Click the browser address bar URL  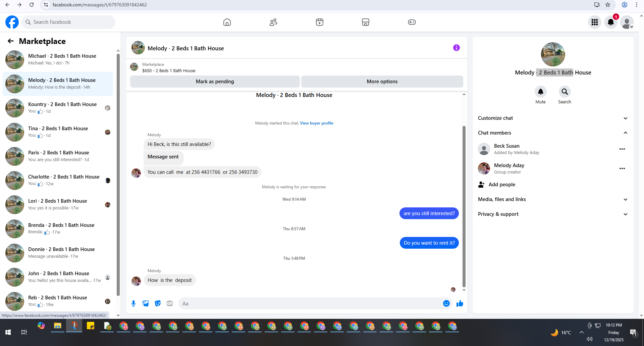coord(100,5)
